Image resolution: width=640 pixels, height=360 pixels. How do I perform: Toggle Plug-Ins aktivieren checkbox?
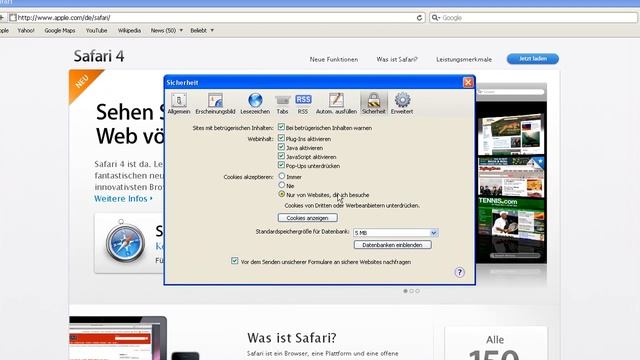click(281, 138)
